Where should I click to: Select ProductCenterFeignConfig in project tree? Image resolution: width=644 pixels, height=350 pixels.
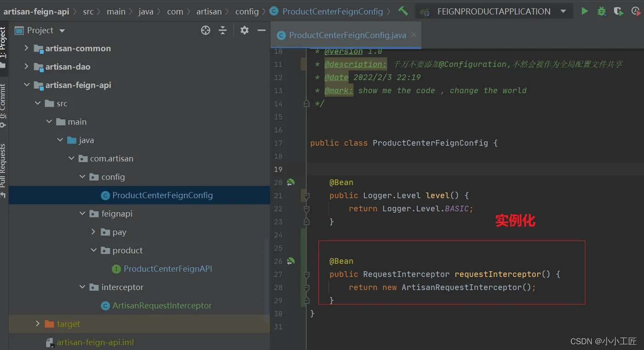[162, 195]
